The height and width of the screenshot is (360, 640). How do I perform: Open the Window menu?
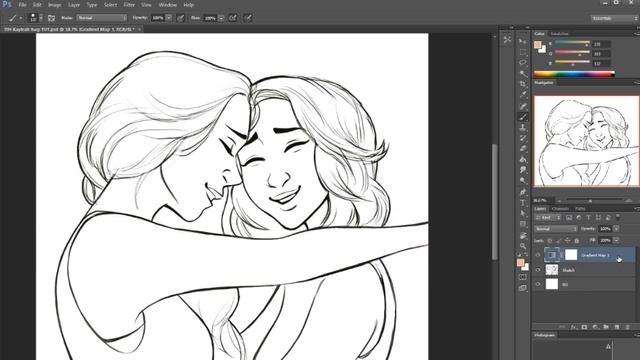pos(167,5)
